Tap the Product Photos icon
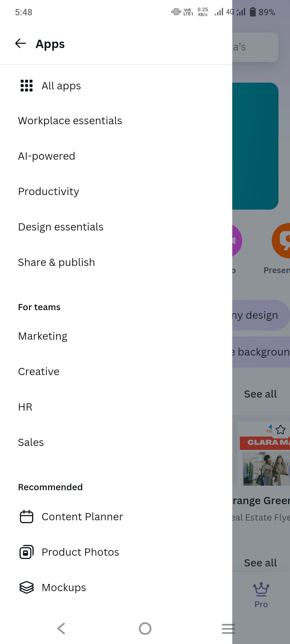Screen dimensions: 290x644 [27, 552]
